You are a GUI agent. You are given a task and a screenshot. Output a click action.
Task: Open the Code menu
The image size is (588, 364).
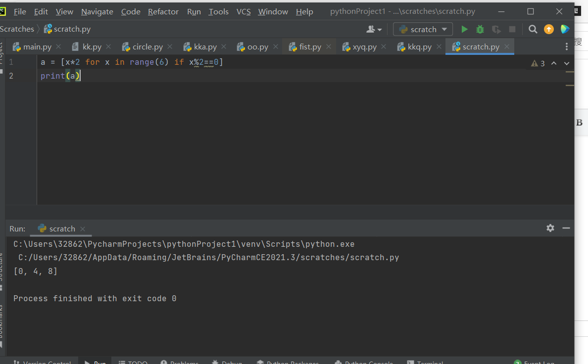click(131, 11)
